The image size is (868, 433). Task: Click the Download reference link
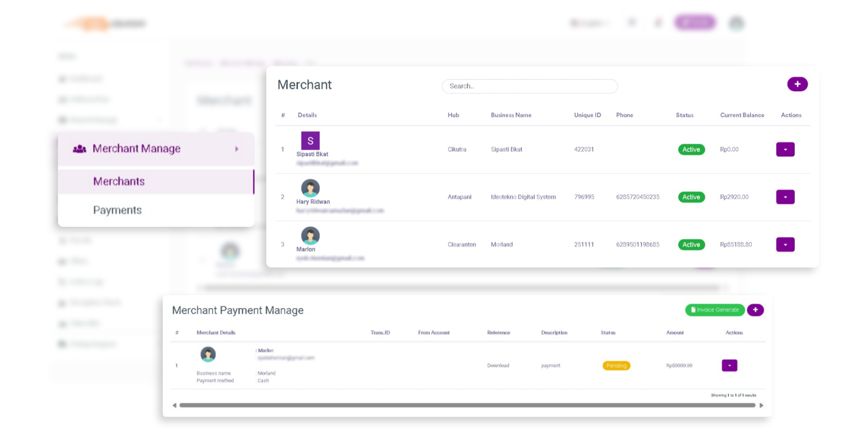tap(498, 366)
